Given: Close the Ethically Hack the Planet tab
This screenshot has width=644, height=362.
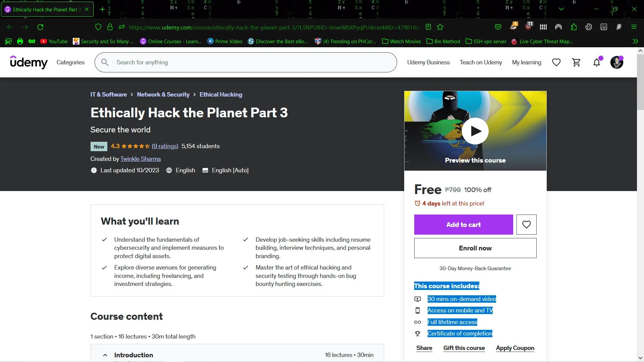Looking at the screenshot, I should tap(87, 9).
